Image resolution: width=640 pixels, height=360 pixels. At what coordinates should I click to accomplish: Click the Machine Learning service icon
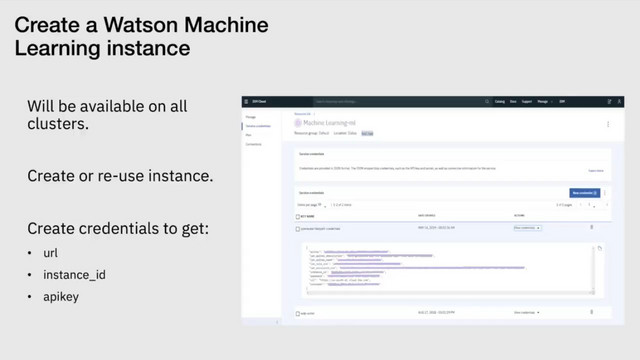point(298,123)
